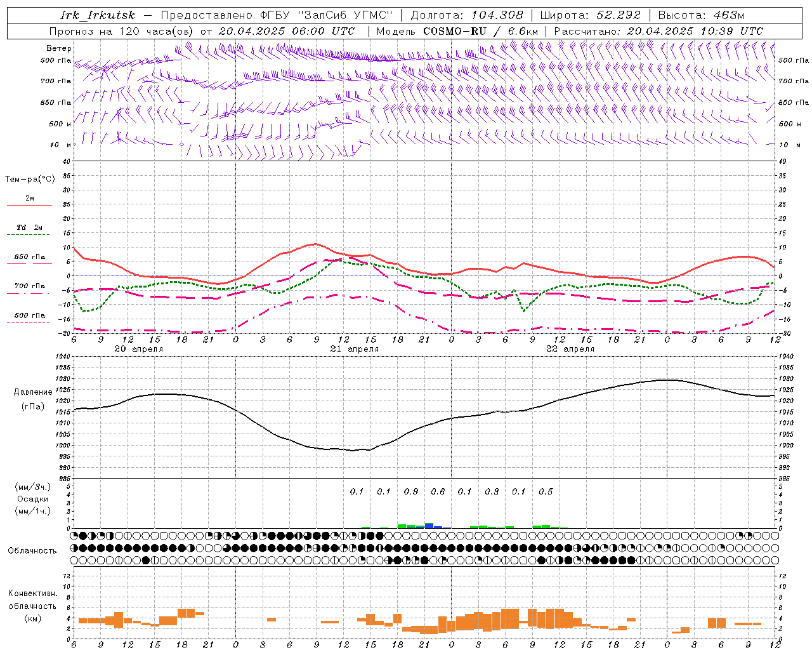Click the '22 апреля' date label
812x650 pixels.
point(570,349)
